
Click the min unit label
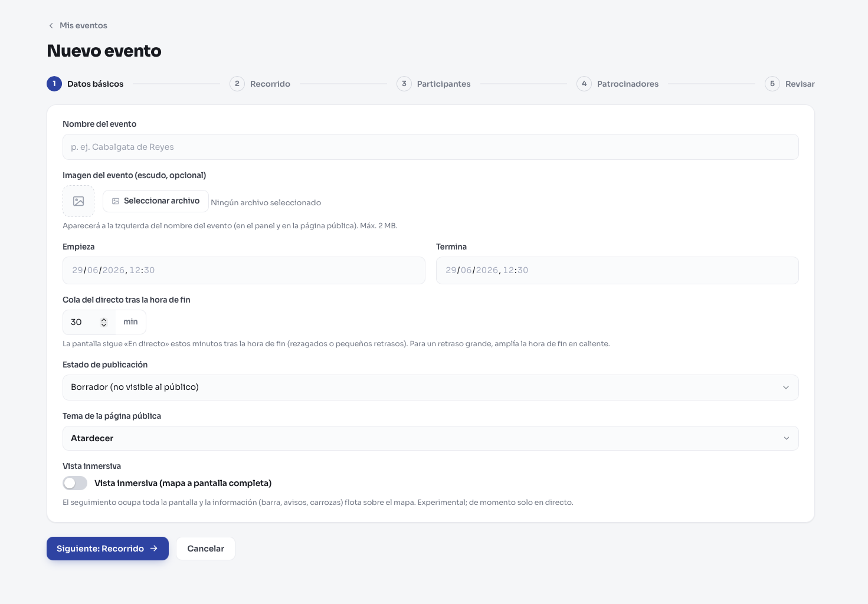130,322
